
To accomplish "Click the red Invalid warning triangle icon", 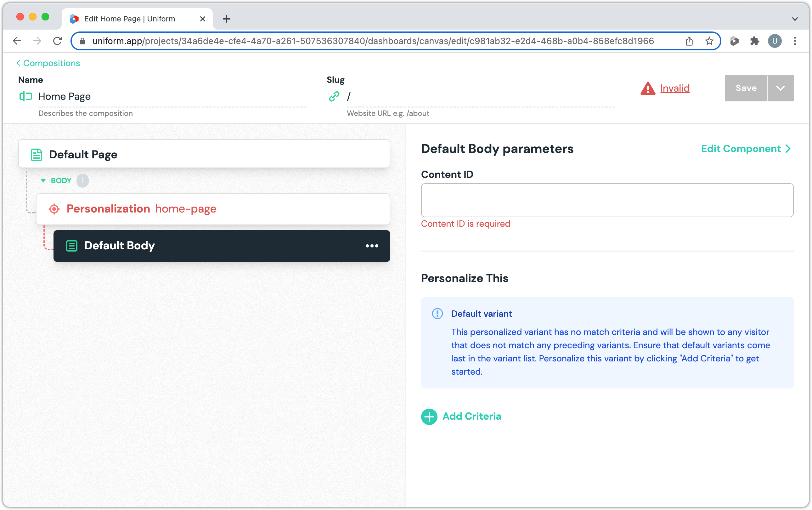I will pyautogui.click(x=647, y=88).
